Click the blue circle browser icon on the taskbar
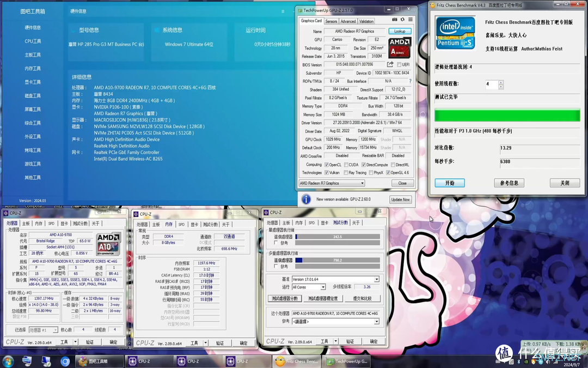This screenshot has height=368, width=588. (x=65, y=361)
